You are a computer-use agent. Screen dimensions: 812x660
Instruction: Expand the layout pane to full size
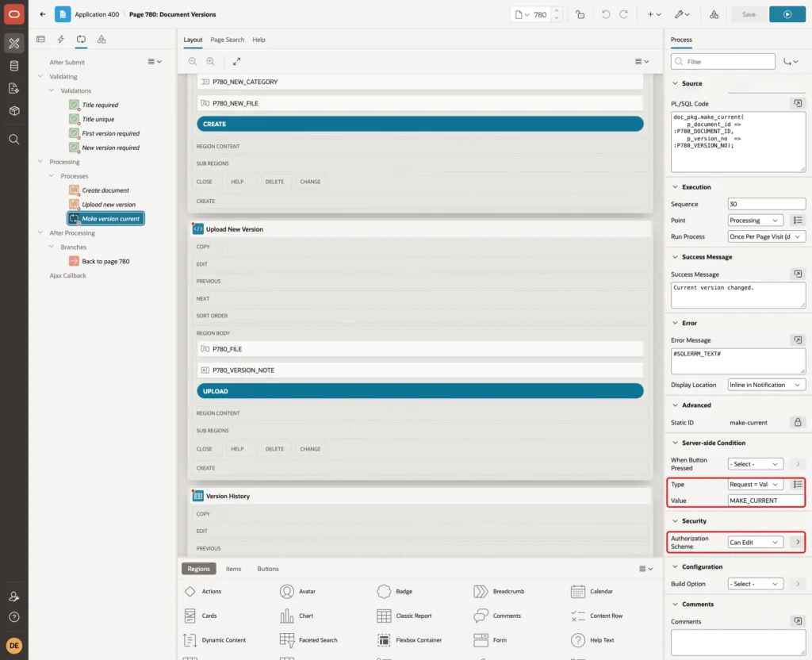pos(236,62)
